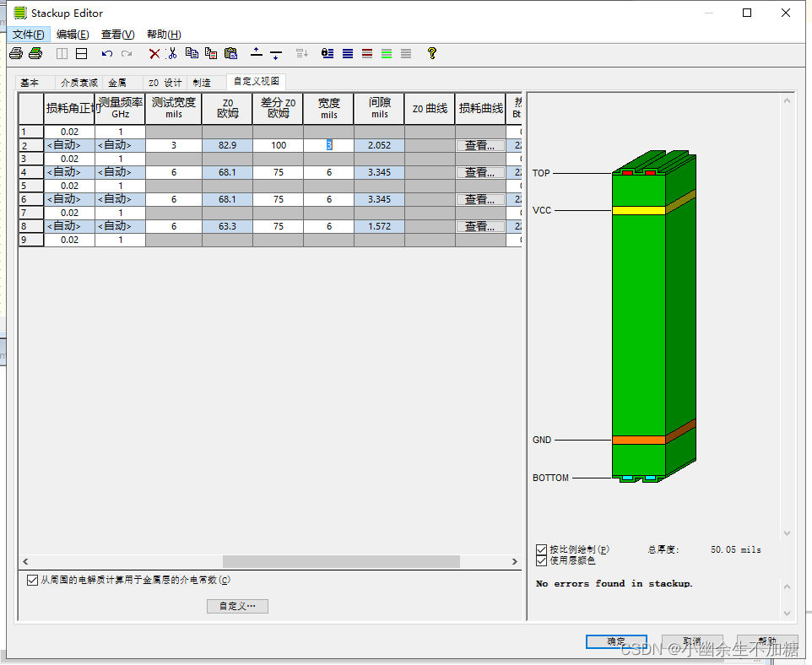
Task: Toggle the 使用层颜色 checkbox
Action: [541, 560]
